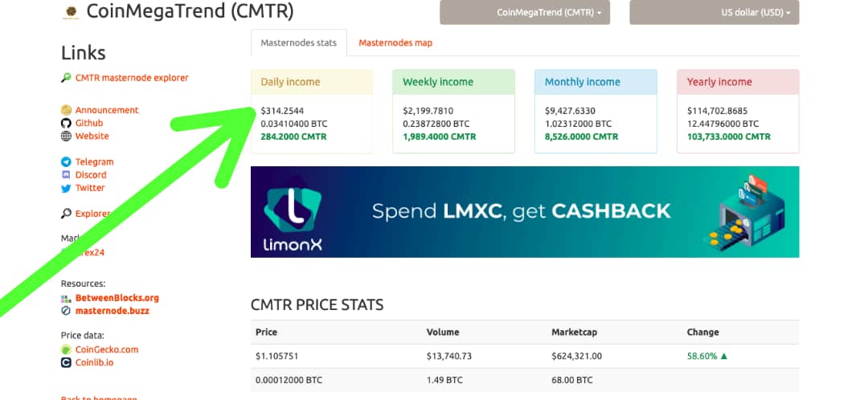The image size is (868, 400).
Task: Click the Telegram paper-plane icon
Action: click(66, 162)
